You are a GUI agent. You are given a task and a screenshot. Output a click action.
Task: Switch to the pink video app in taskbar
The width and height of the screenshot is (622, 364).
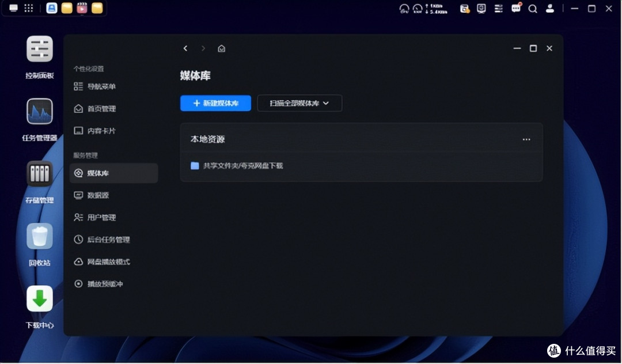tap(82, 8)
